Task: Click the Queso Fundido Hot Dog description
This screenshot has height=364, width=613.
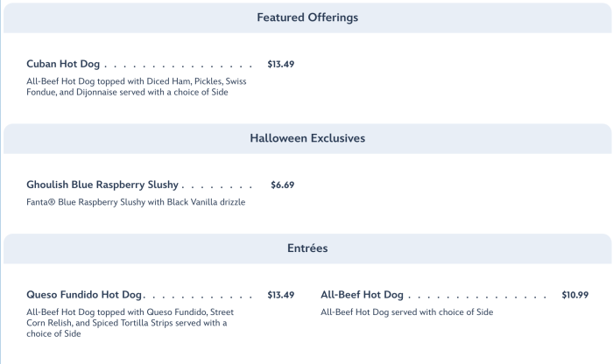Action: point(131,322)
